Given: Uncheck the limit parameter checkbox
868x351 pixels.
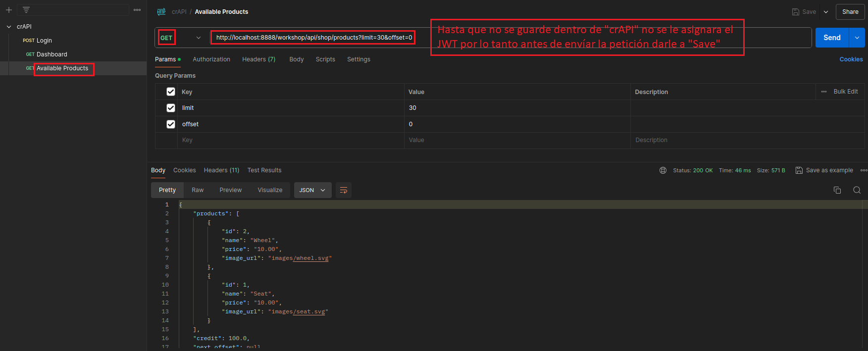Looking at the screenshot, I should tap(171, 108).
